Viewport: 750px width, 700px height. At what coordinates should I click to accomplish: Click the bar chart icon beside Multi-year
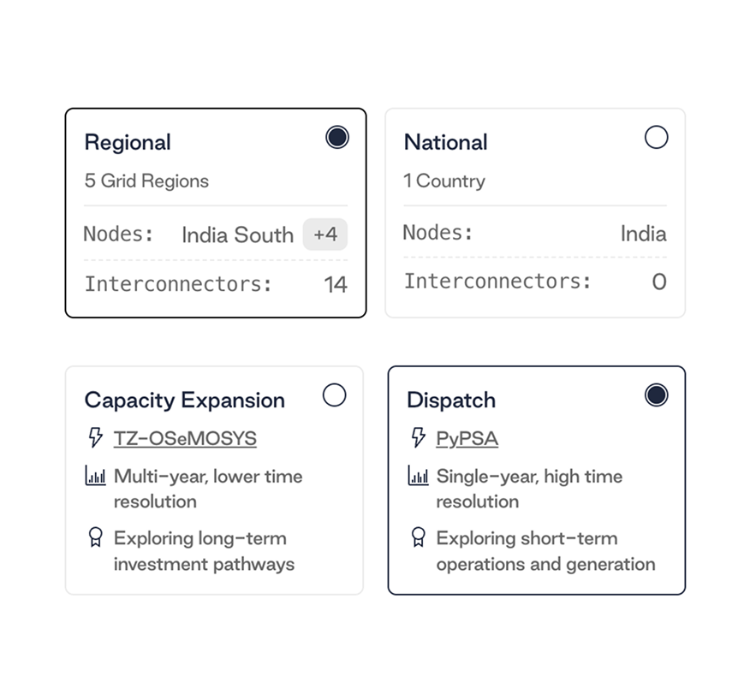[96, 476]
